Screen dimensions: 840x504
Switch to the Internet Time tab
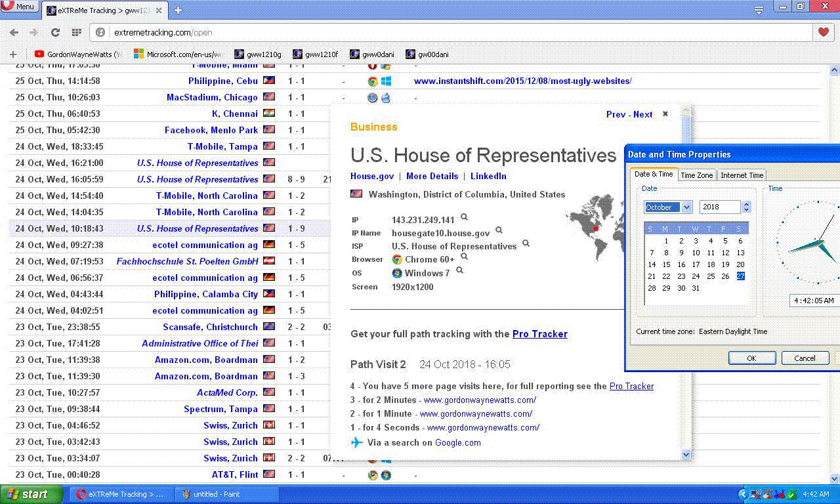point(742,175)
